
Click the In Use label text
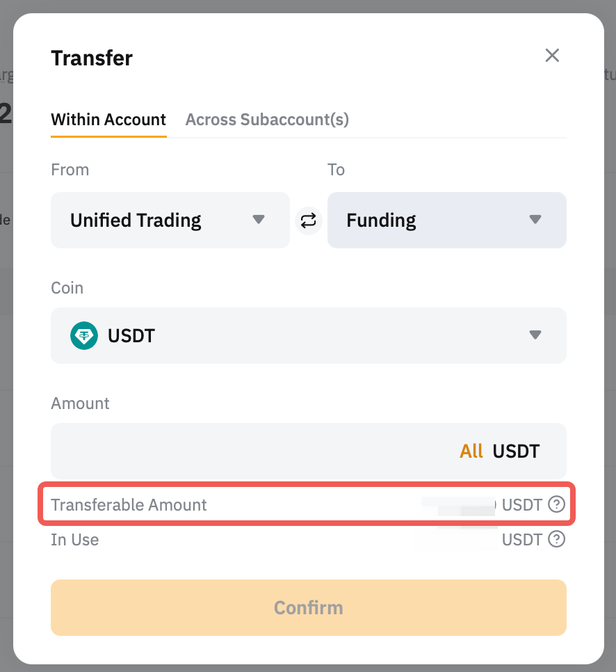point(75,540)
